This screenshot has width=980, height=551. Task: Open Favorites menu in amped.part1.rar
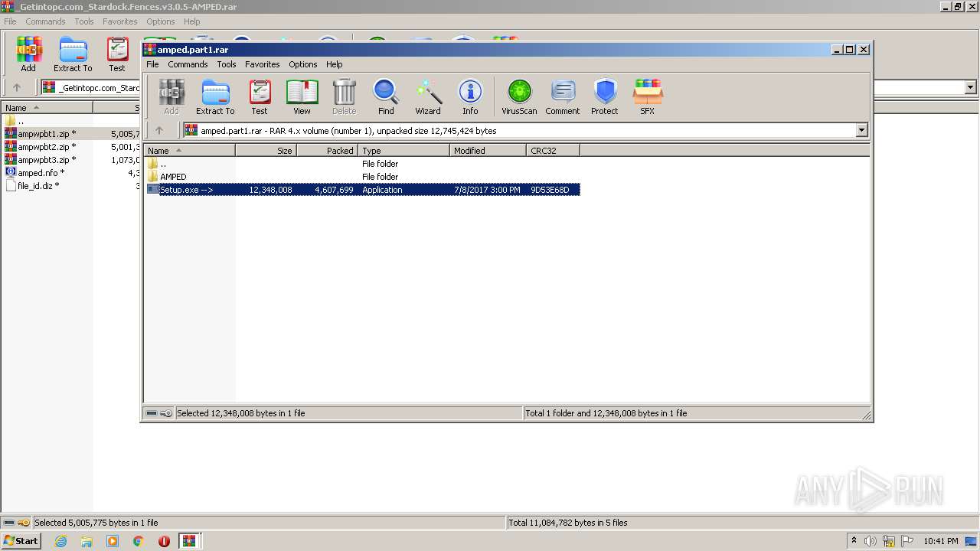[x=262, y=64]
